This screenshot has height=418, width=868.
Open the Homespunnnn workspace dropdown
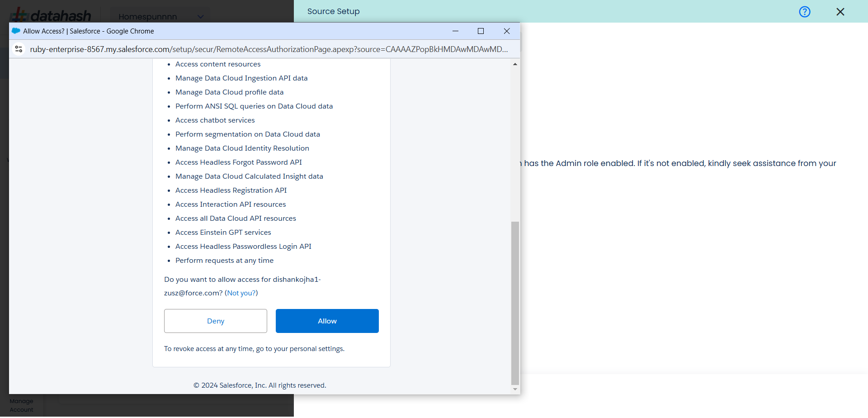(x=160, y=17)
